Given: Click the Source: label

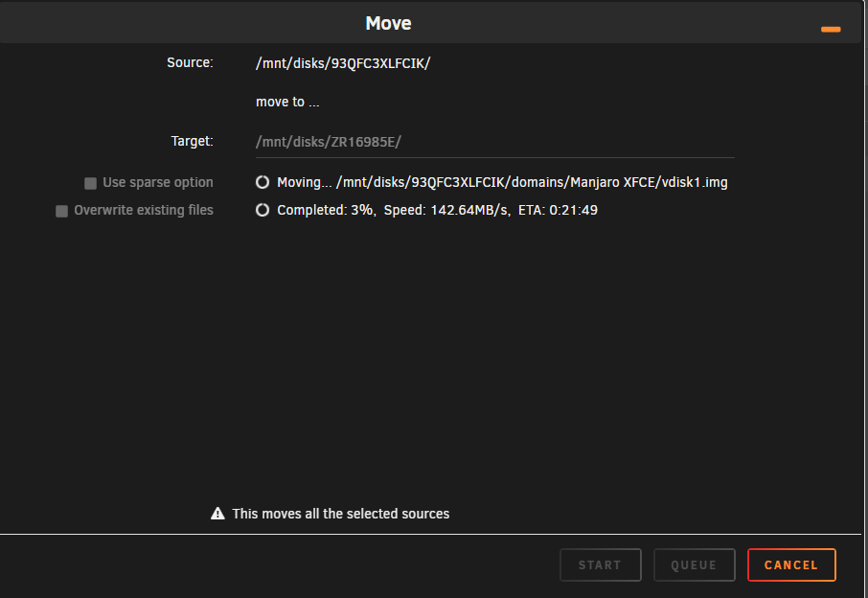Looking at the screenshot, I should coord(190,62).
